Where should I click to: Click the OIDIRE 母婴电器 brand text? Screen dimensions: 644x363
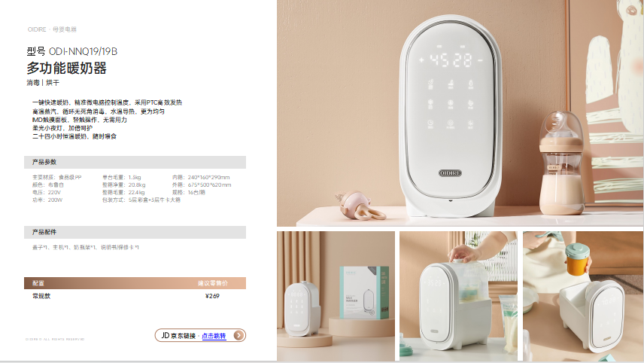coord(52,29)
